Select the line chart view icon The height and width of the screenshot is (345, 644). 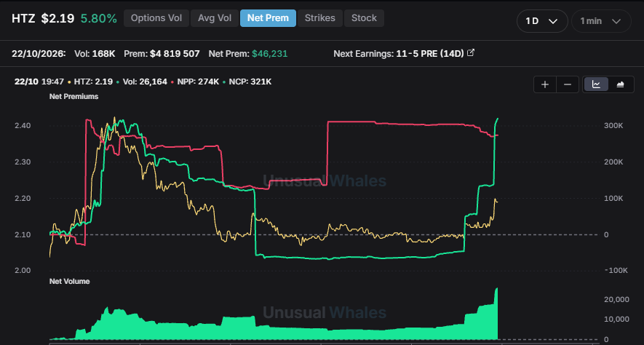(596, 84)
